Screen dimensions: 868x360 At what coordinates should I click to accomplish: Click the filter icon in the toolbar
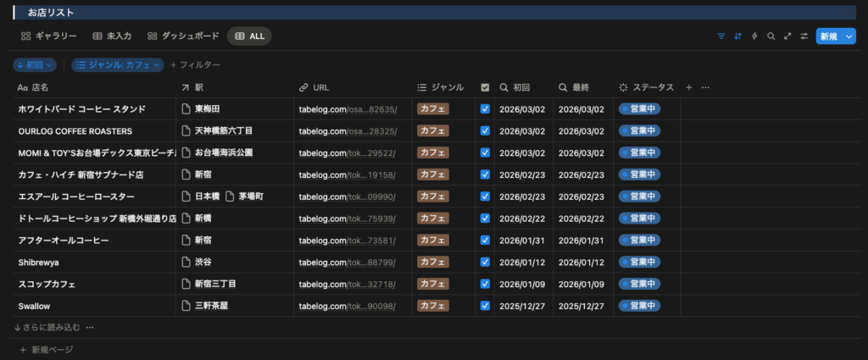click(721, 36)
